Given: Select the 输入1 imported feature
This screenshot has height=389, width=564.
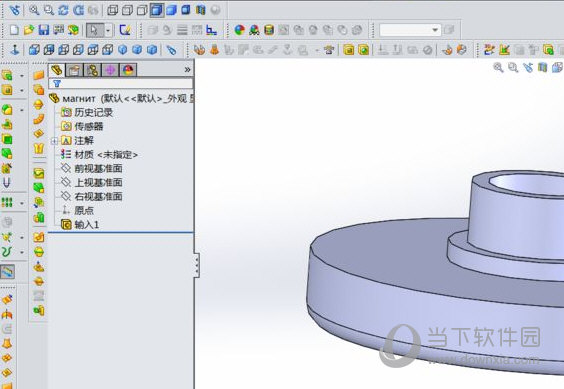Looking at the screenshot, I should (80, 225).
